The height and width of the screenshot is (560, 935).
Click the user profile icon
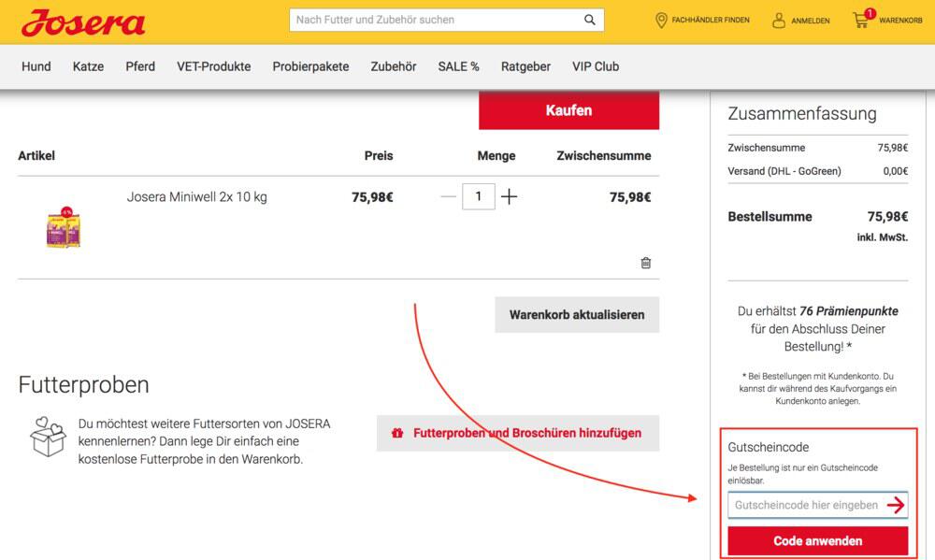click(x=778, y=21)
